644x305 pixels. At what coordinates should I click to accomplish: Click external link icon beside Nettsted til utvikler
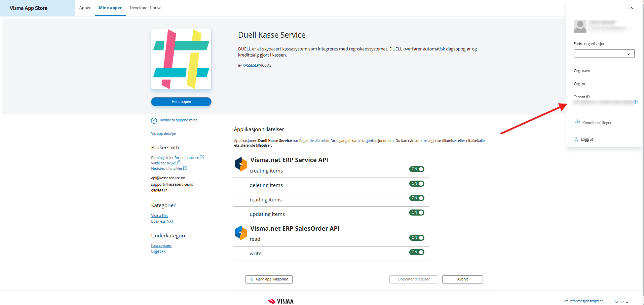click(x=185, y=168)
